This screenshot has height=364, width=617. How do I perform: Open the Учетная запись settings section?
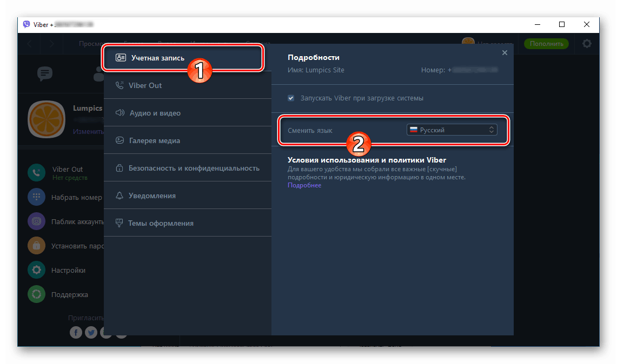tap(187, 58)
